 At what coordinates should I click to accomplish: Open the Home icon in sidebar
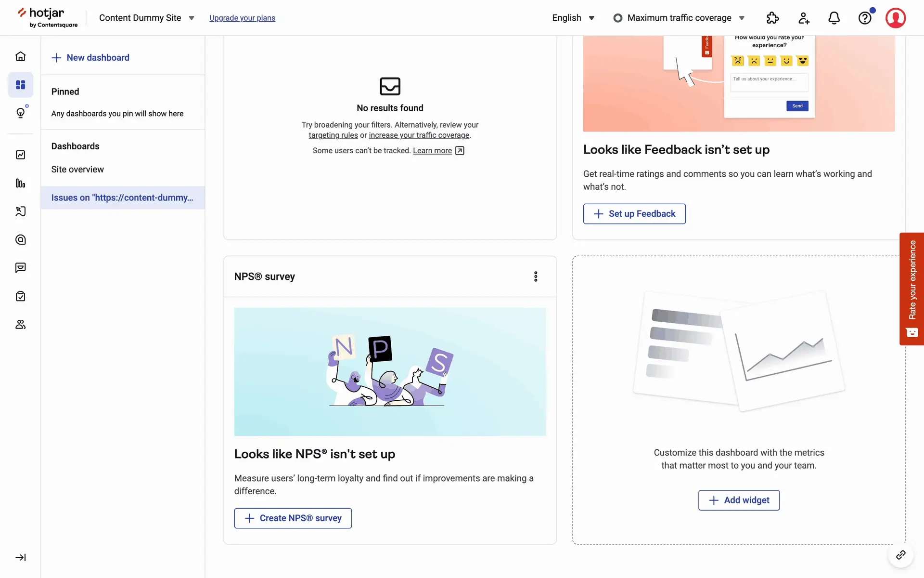point(20,56)
